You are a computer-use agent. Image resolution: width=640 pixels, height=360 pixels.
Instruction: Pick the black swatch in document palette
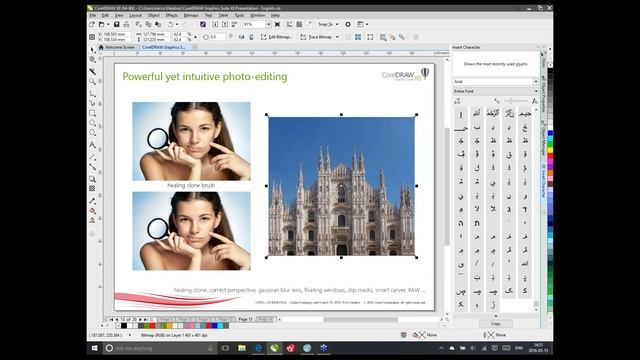[x=124, y=326]
